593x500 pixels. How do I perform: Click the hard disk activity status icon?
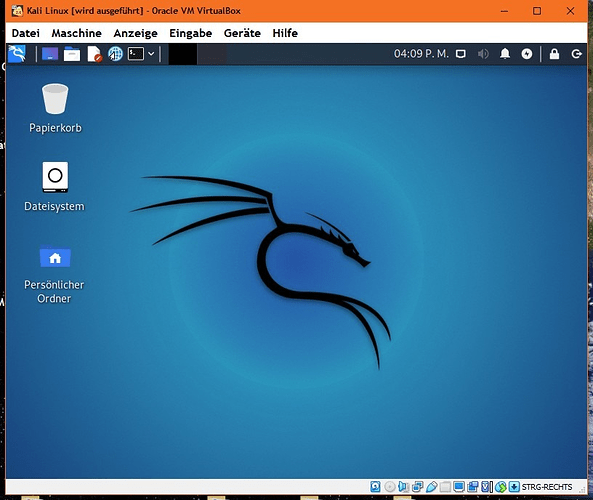375,487
